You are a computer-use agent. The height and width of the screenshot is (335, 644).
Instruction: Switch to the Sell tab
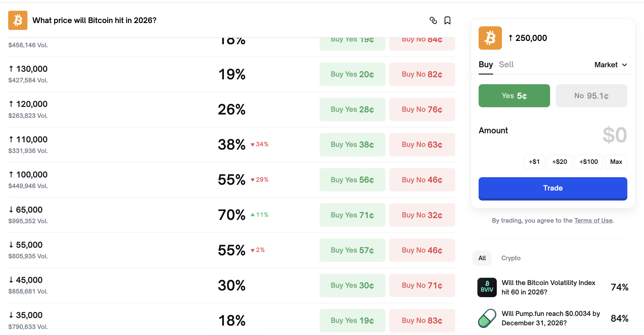point(506,64)
